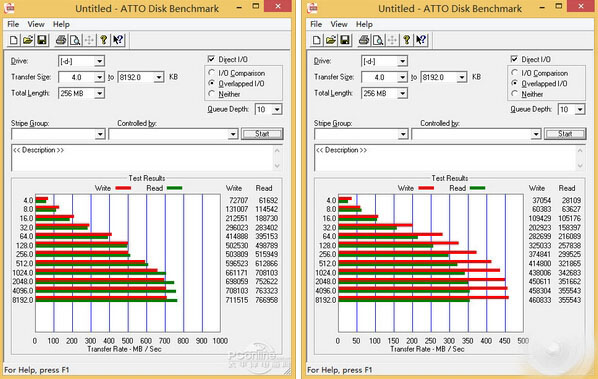Open View menu in right window
Image resolution: width=598 pixels, height=379 pixels.
(x=339, y=24)
